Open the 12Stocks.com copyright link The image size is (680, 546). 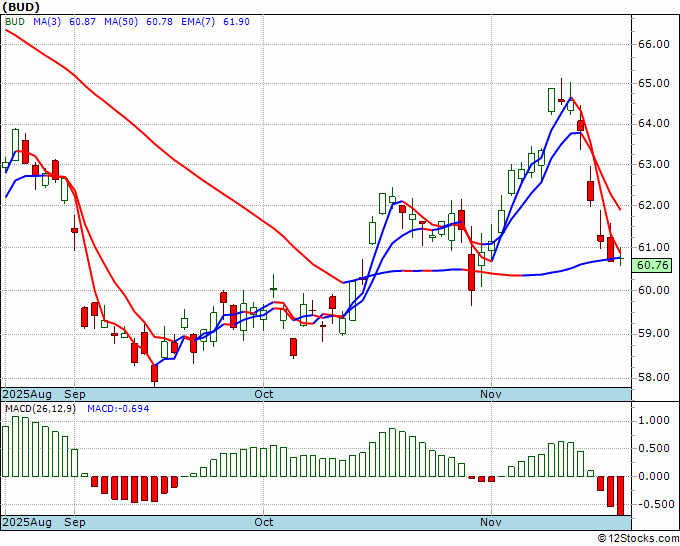pyautogui.click(x=638, y=539)
